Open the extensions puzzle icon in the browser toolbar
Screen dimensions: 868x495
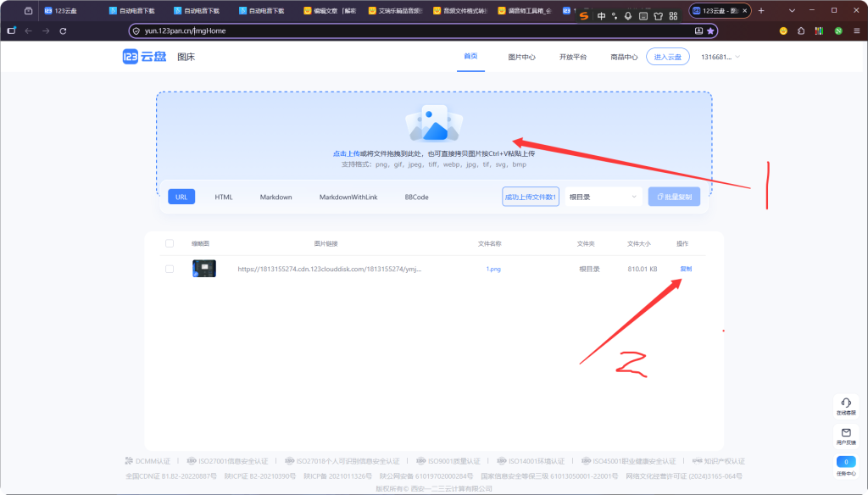click(x=801, y=31)
